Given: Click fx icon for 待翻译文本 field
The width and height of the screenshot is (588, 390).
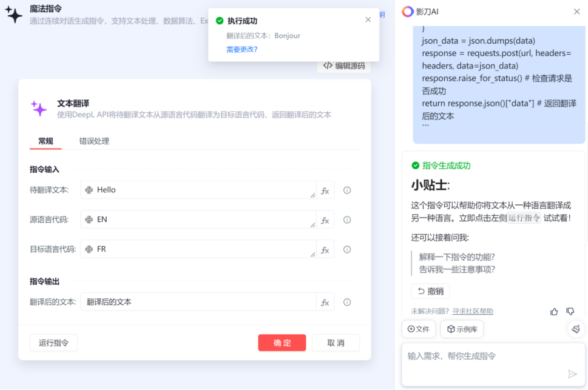Looking at the screenshot, I should coord(325,190).
